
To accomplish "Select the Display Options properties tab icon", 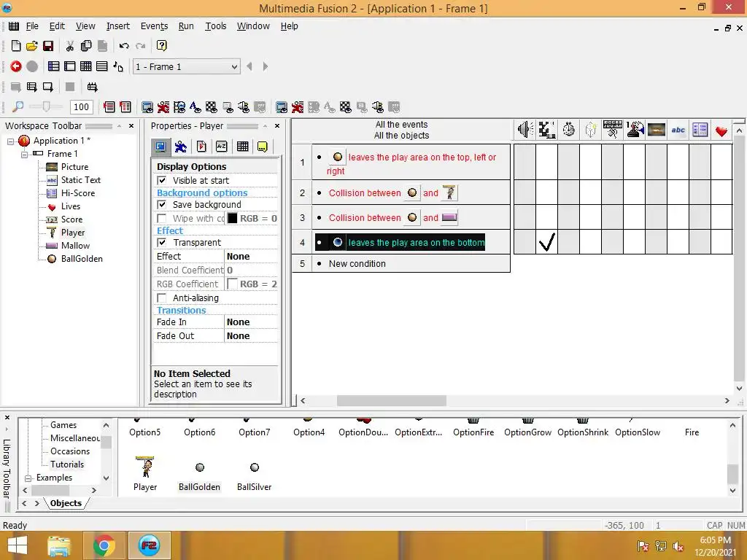I will 160,147.
